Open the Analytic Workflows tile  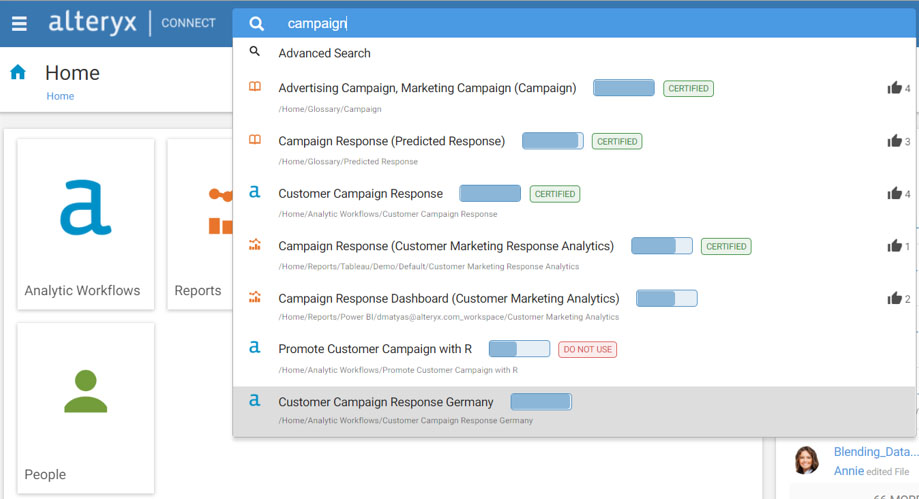tap(86, 224)
